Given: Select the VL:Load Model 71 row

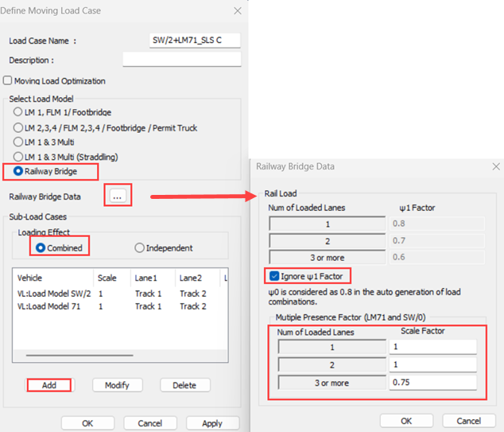Looking at the screenshot, I should [x=120, y=306].
